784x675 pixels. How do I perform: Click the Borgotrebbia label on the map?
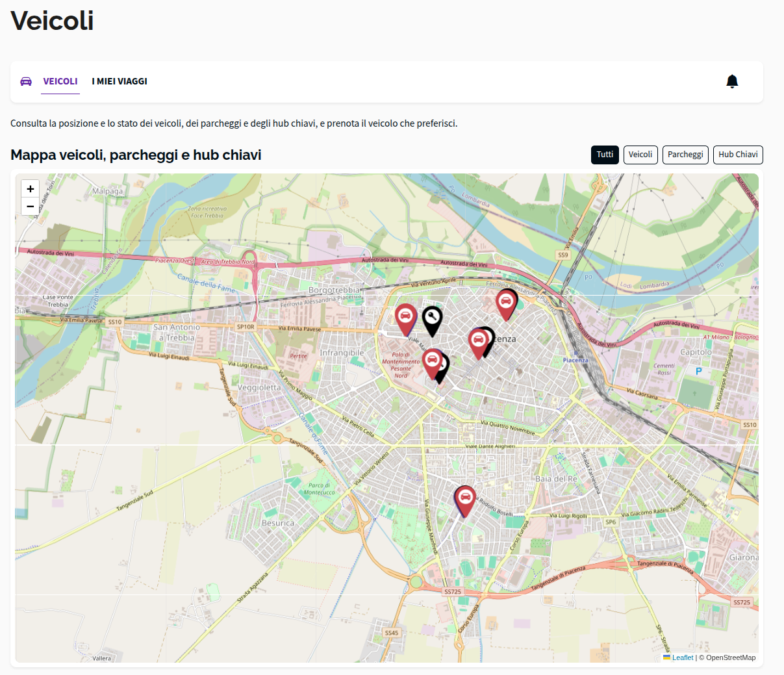point(334,290)
